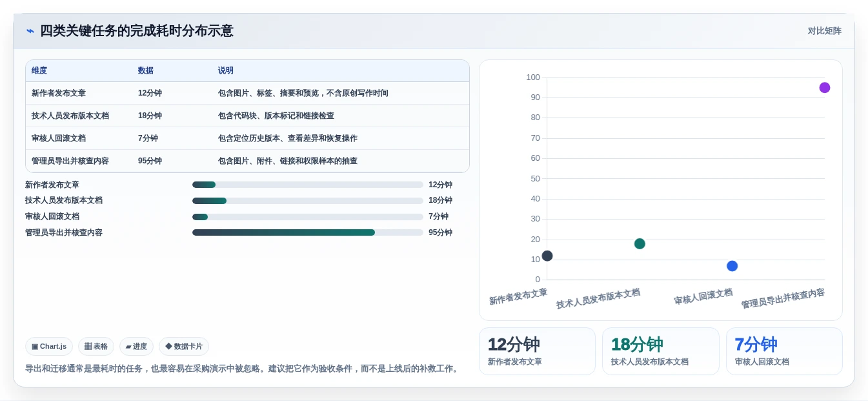Image resolution: width=868 pixels, height=401 pixels.
Task: Select the 表格 tag chip
Action: coord(96,347)
